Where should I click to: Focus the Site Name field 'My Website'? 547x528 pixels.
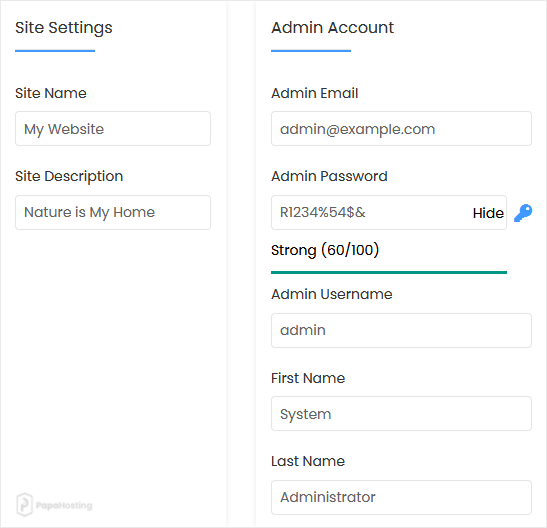(113, 129)
